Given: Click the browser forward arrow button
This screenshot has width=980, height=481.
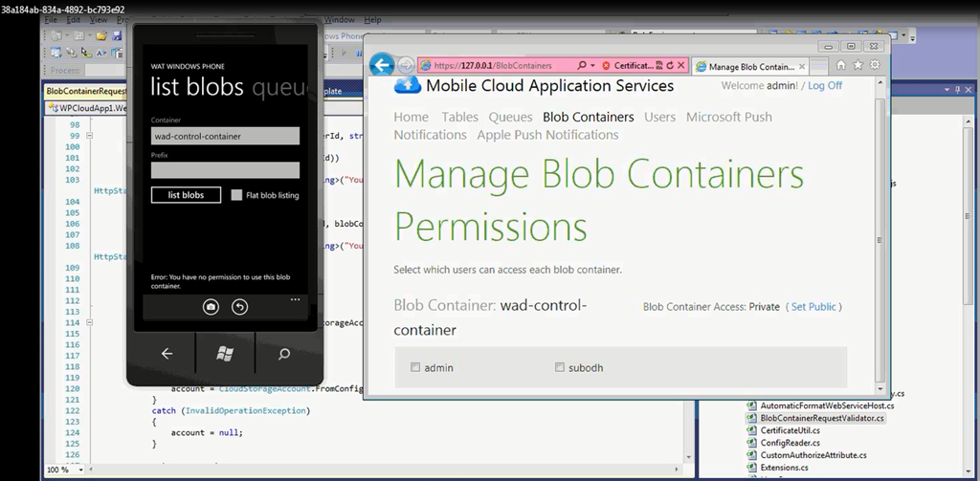Looking at the screenshot, I should click(406, 65).
